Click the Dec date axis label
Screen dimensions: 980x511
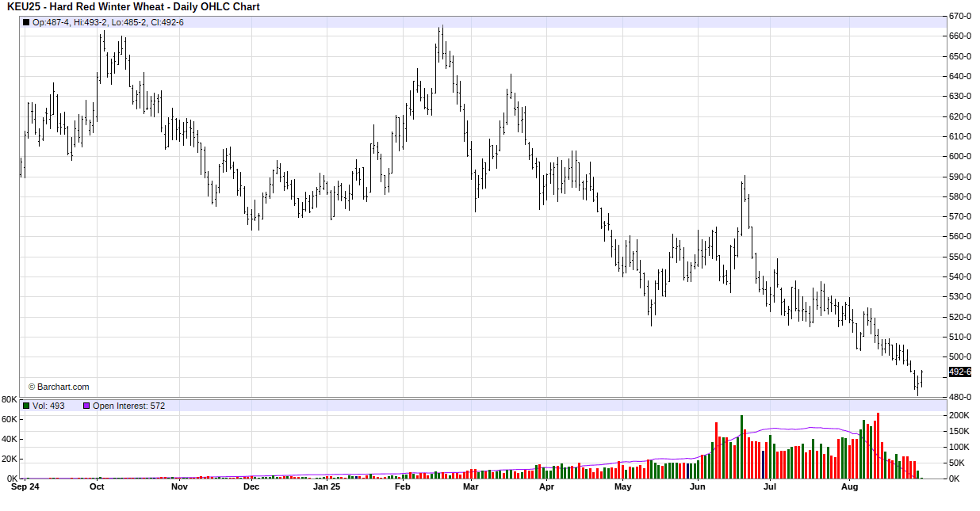[x=251, y=487]
